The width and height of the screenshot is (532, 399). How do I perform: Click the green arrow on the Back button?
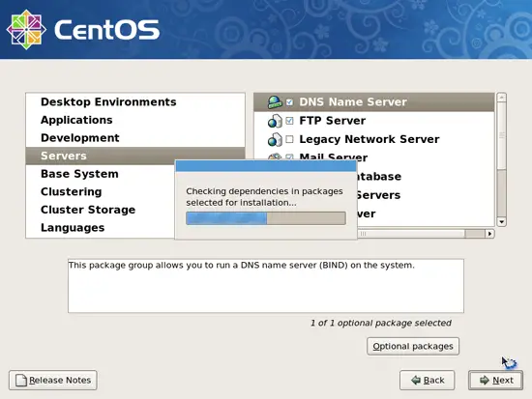point(416,380)
